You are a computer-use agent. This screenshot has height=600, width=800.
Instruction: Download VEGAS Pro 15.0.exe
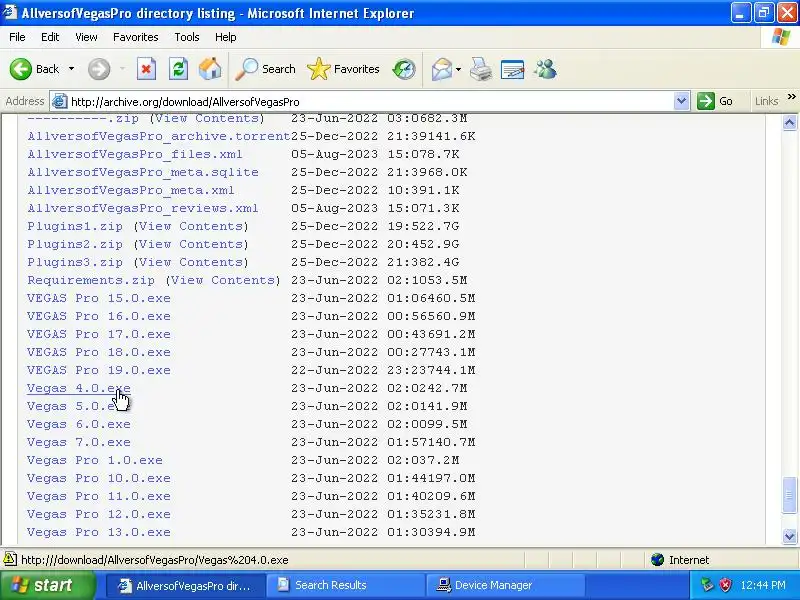tap(99, 298)
